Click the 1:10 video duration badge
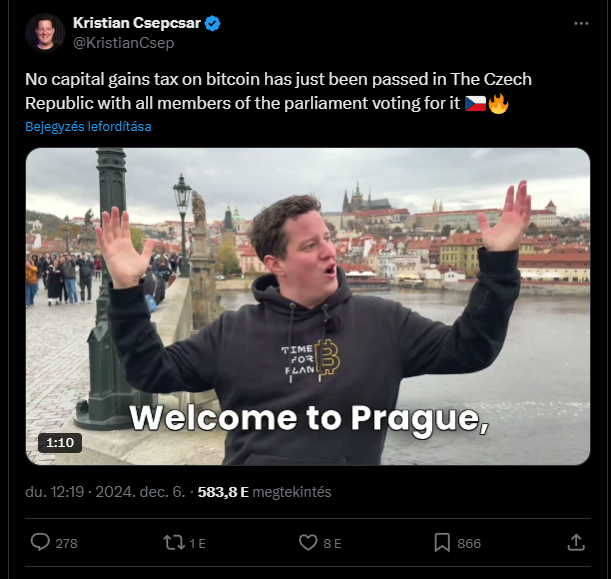611x579 pixels. 60,443
